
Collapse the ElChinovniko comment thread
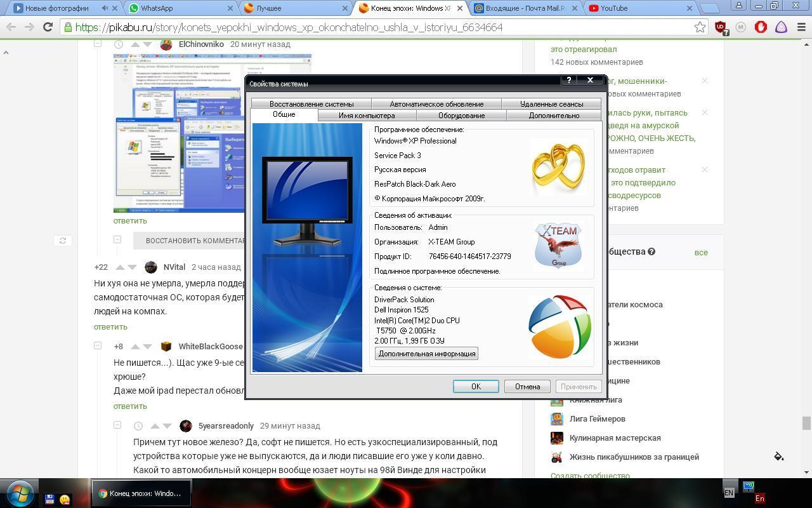tap(98, 44)
